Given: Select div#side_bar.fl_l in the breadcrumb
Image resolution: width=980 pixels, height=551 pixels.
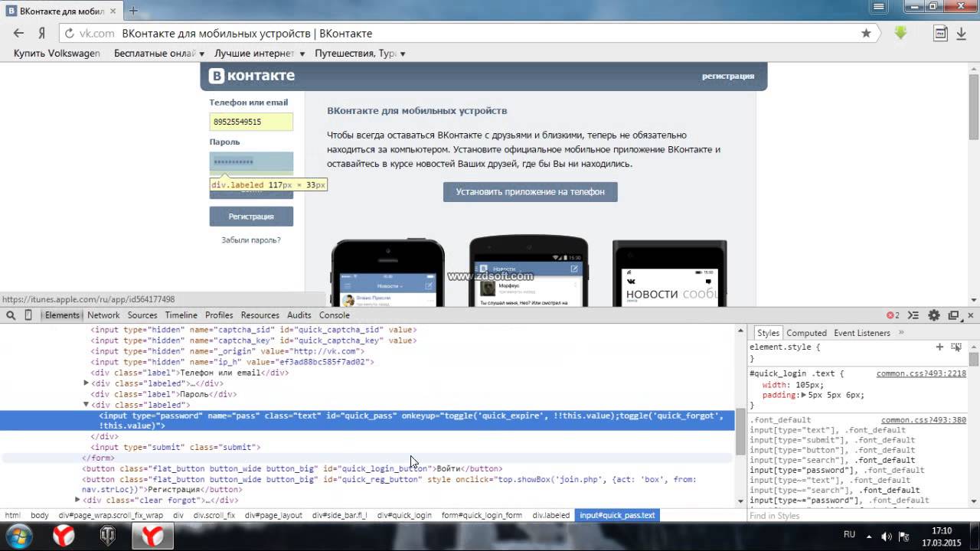Looking at the screenshot, I should pos(340,516).
